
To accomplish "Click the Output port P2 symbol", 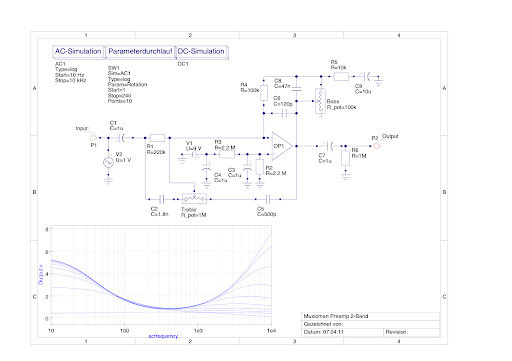I will (376, 146).
